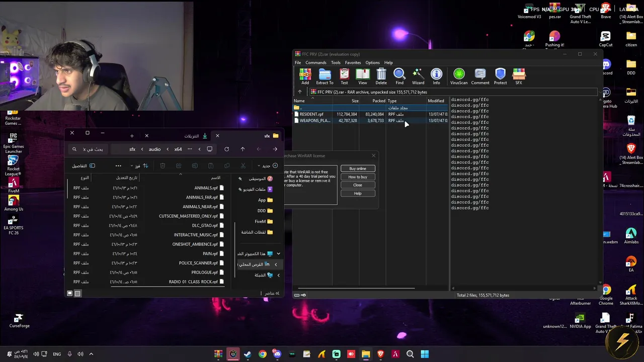Open the Options menu in WinRAR
Viewport: 644px width, 362px height.
[372, 63]
